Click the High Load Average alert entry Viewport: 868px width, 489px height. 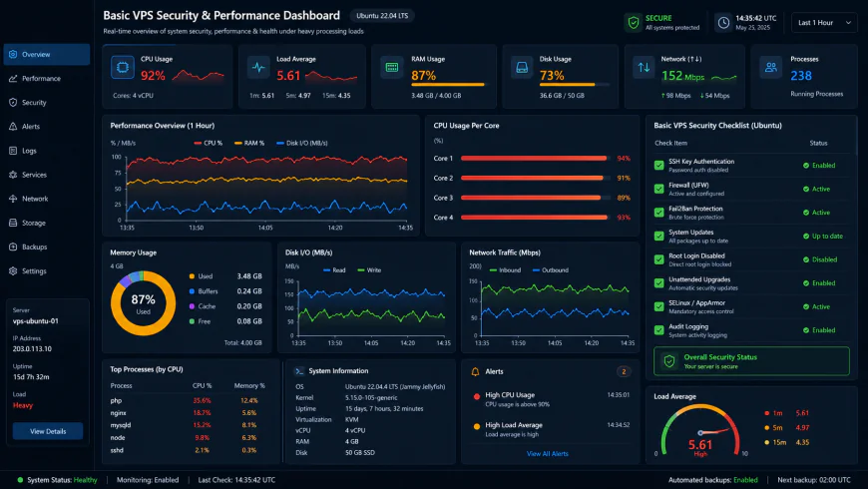[x=552, y=429]
